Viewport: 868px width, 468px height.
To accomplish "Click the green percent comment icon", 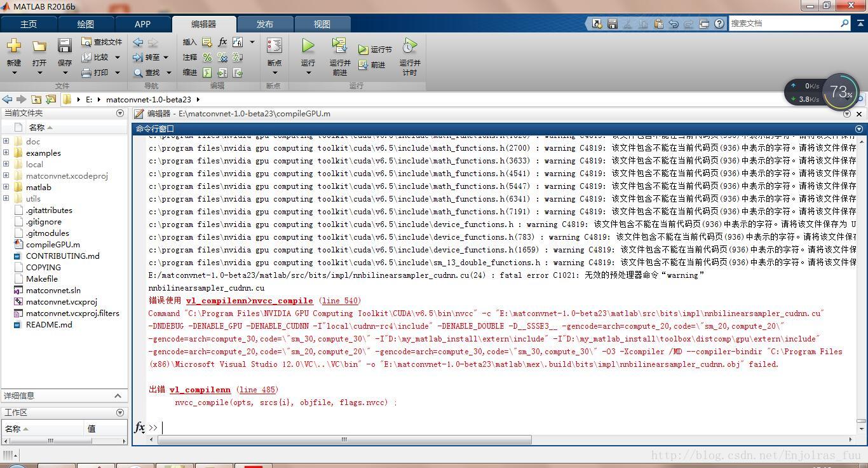I will pos(207,57).
